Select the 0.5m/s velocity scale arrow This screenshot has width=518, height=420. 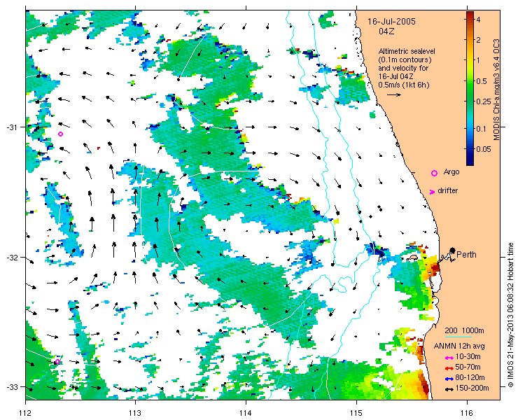point(394,94)
